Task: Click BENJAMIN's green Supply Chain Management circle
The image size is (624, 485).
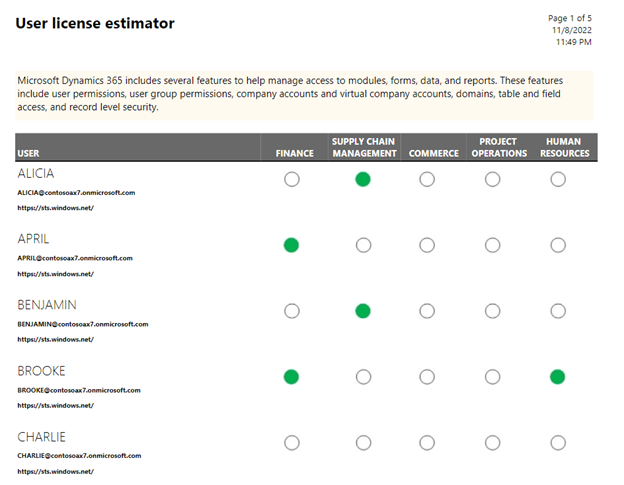Action: point(363,311)
